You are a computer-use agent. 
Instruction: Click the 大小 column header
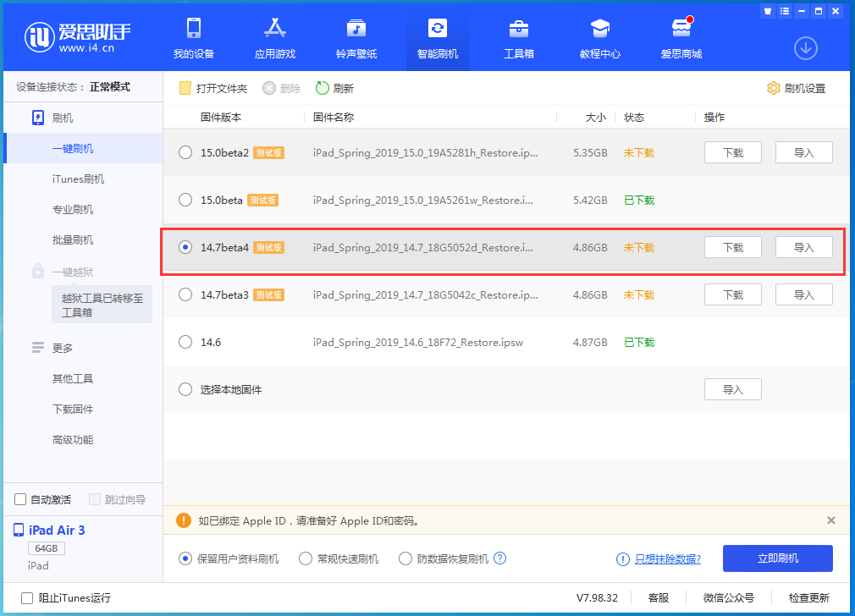pos(595,118)
